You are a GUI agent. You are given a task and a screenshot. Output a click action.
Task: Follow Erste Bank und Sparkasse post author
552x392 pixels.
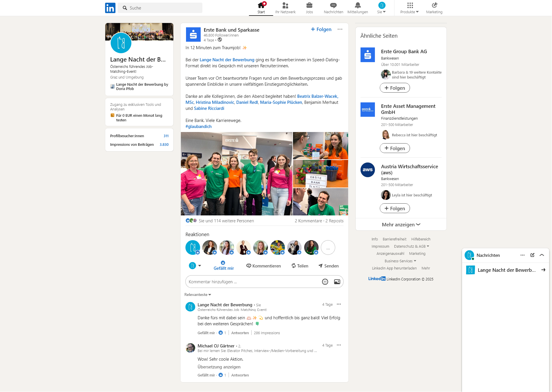(321, 29)
